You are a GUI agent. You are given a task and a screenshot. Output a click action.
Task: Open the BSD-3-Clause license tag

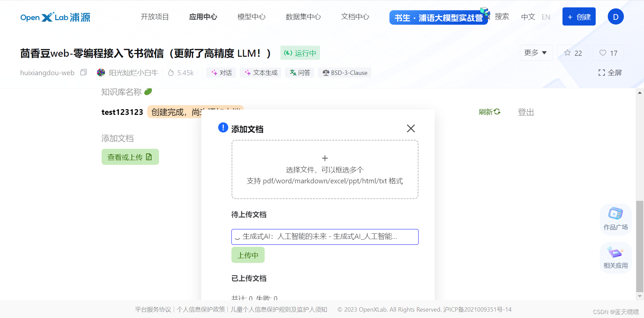pyautogui.click(x=344, y=73)
